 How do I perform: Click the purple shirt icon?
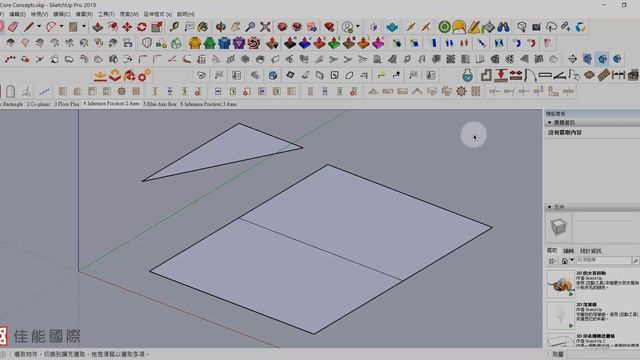[239, 42]
